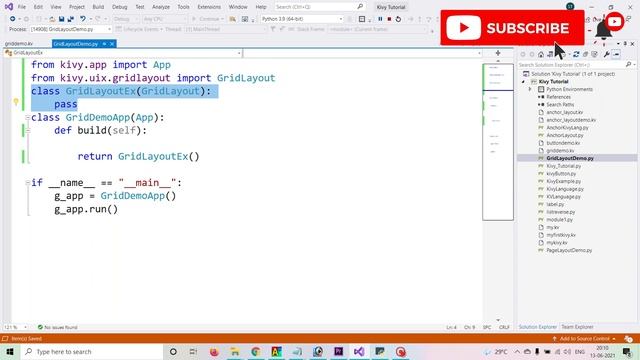Open the Extensions menu
The height and width of the screenshot is (360, 640).
(x=209, y=7)
